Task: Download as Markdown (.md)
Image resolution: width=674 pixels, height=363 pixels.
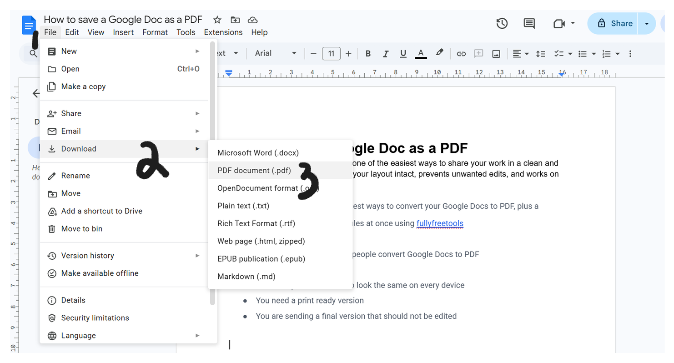Action: 280,276
